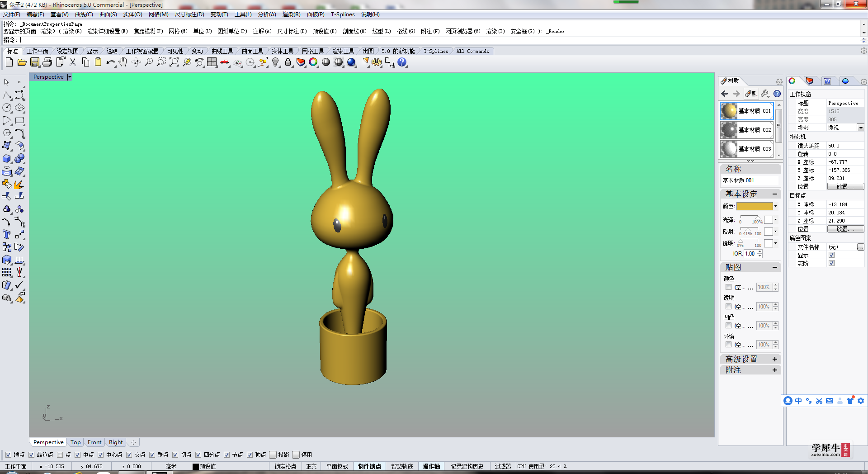Screen dimensions: 868x474
Task: Click the back arrow in material panel
Action: coord(725,94)
